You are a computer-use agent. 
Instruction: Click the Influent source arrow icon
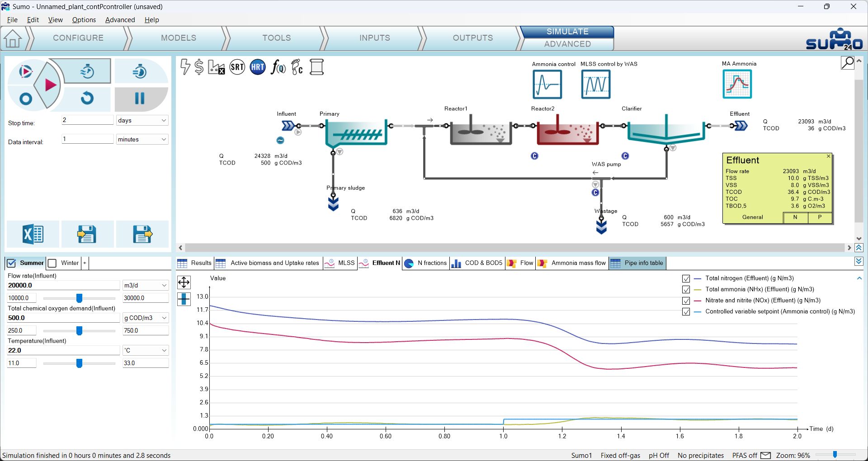(288, 126)
